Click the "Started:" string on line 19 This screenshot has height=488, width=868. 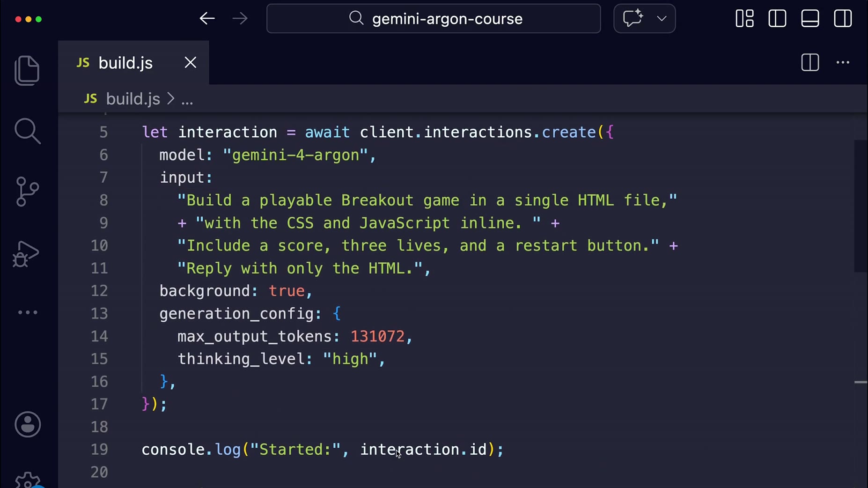(x=295, y=449)
